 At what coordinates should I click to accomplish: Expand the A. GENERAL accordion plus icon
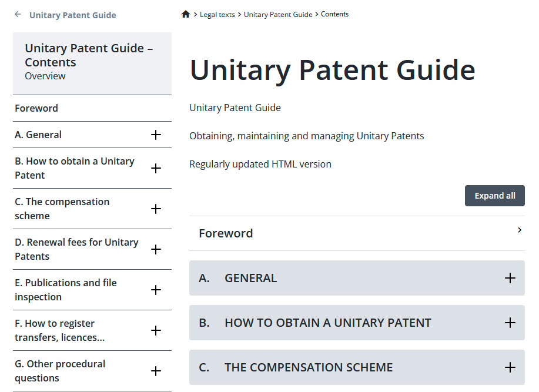[510, 278]
